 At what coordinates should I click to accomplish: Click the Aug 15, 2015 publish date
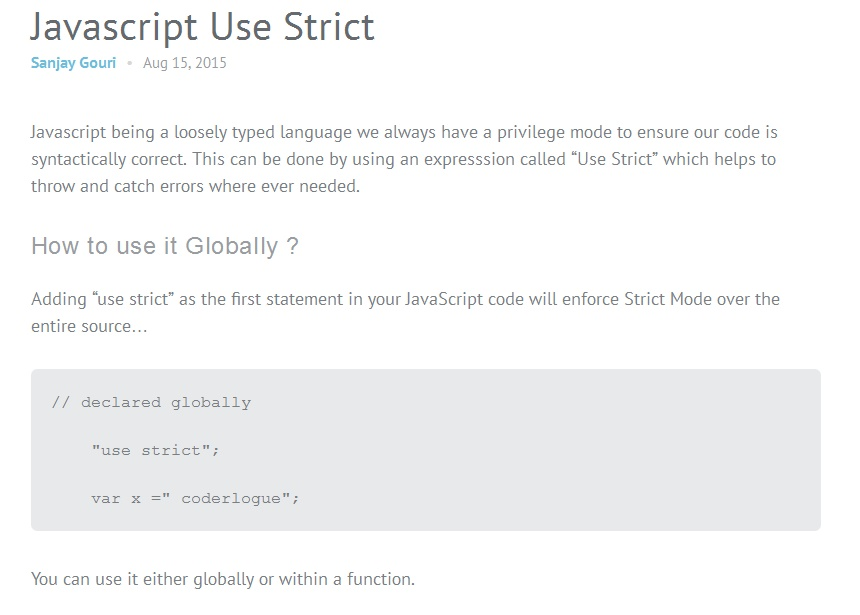185,63
